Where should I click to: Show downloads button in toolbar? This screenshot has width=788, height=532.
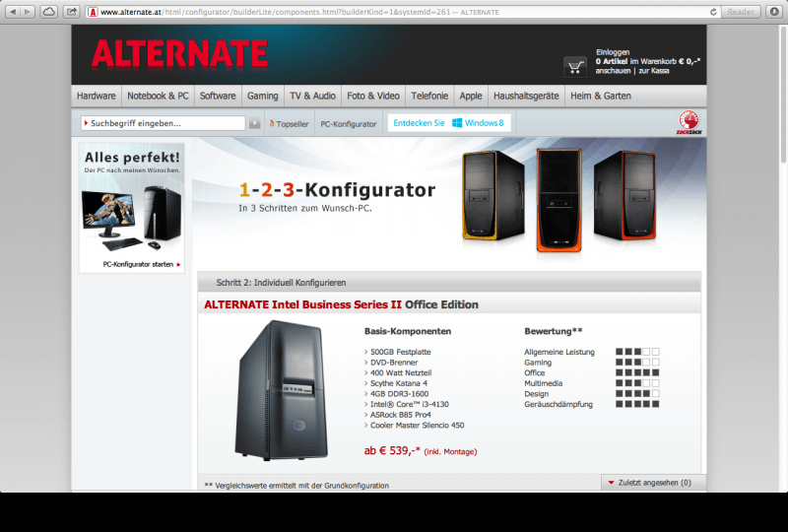(x=774, y=12)
